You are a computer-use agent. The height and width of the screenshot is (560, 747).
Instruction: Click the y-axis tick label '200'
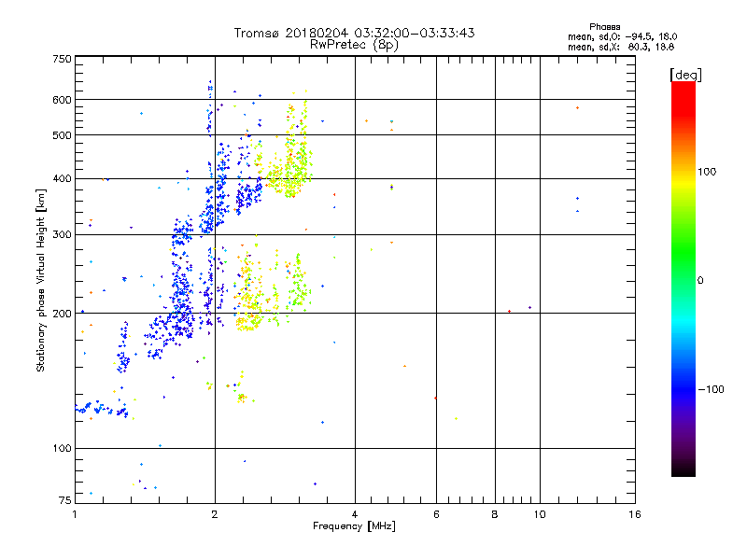point(62,314)
